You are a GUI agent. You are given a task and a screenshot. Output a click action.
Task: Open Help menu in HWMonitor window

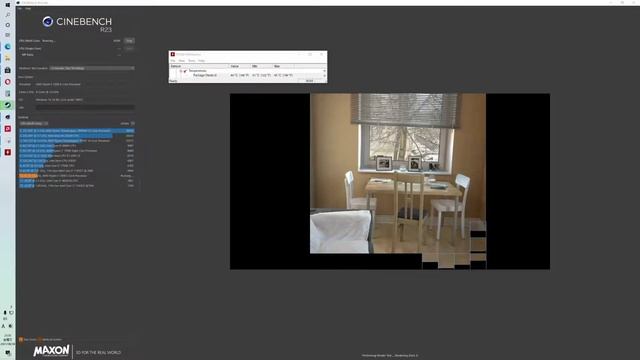coord(201,60)
